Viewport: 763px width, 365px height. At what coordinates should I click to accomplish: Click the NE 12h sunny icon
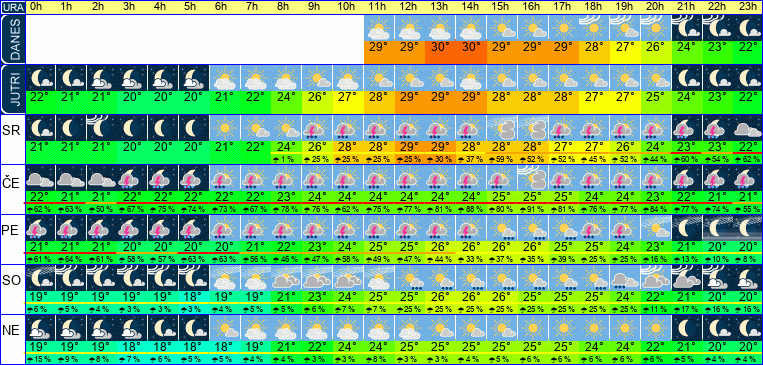[410, 328]
